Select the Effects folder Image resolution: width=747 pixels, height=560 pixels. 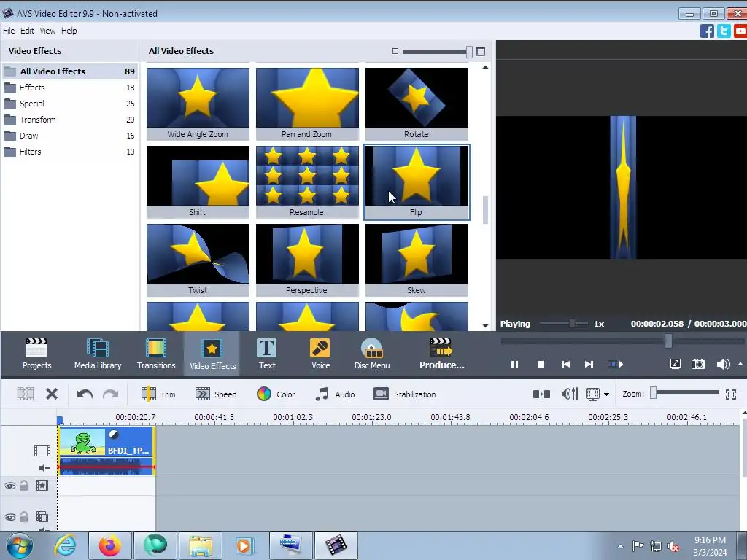70,87
